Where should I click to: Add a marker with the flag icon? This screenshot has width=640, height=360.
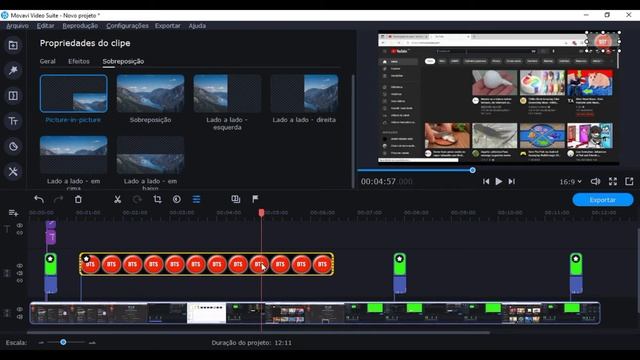coord(255,199)
